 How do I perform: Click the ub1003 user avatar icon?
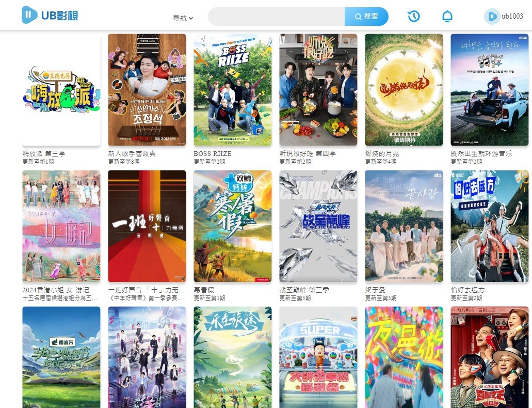point(492,17)
